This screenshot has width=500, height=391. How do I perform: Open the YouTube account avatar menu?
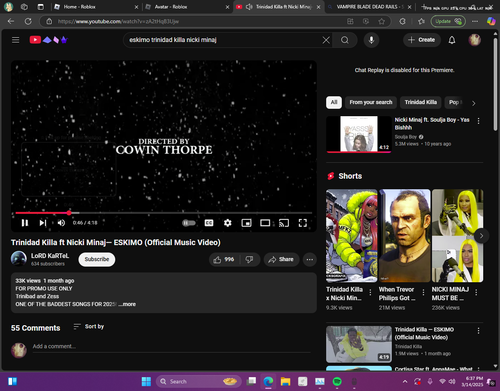475,40
